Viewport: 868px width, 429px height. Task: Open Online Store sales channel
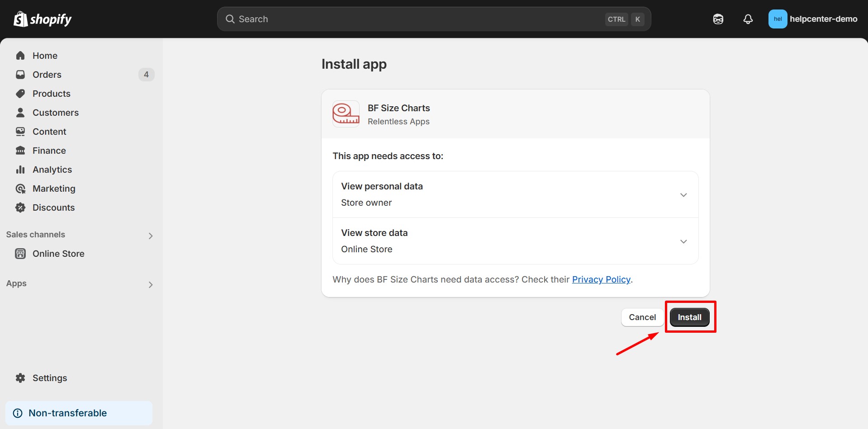click(58, 254)
